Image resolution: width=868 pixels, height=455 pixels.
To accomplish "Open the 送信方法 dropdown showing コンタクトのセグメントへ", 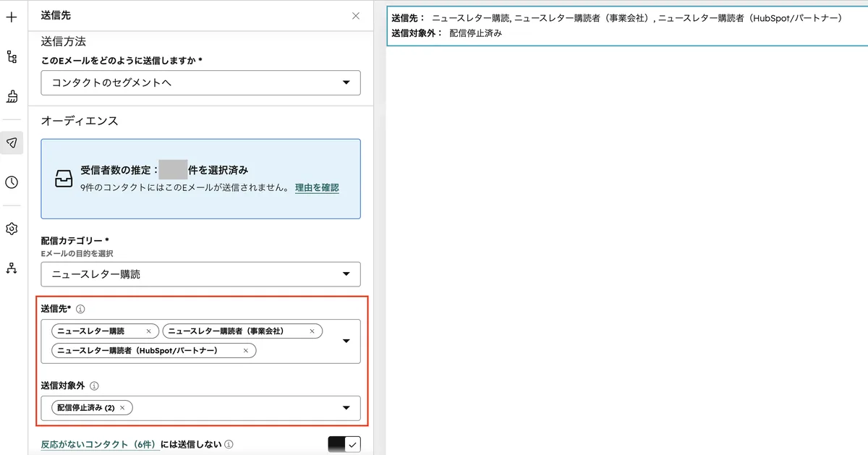I will coord(347,82).
